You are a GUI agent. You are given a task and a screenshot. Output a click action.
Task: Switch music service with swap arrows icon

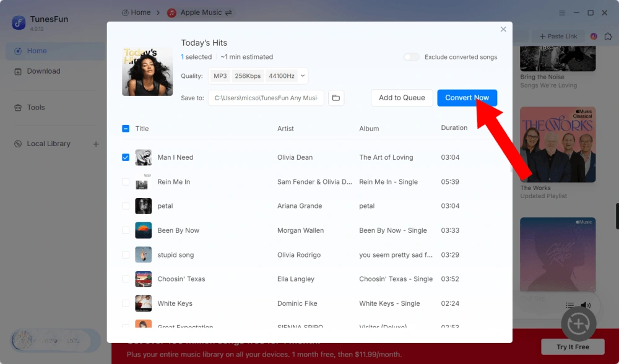[228, 12]
